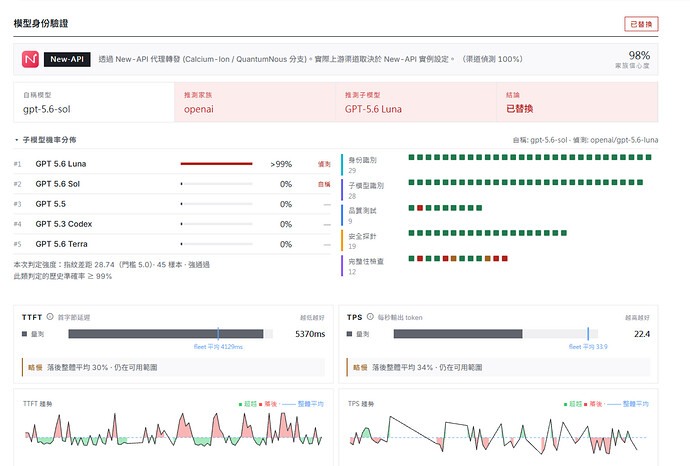Click the TPS measured throughput bar
Screen dimensions: 690x466
click(458, 334)
